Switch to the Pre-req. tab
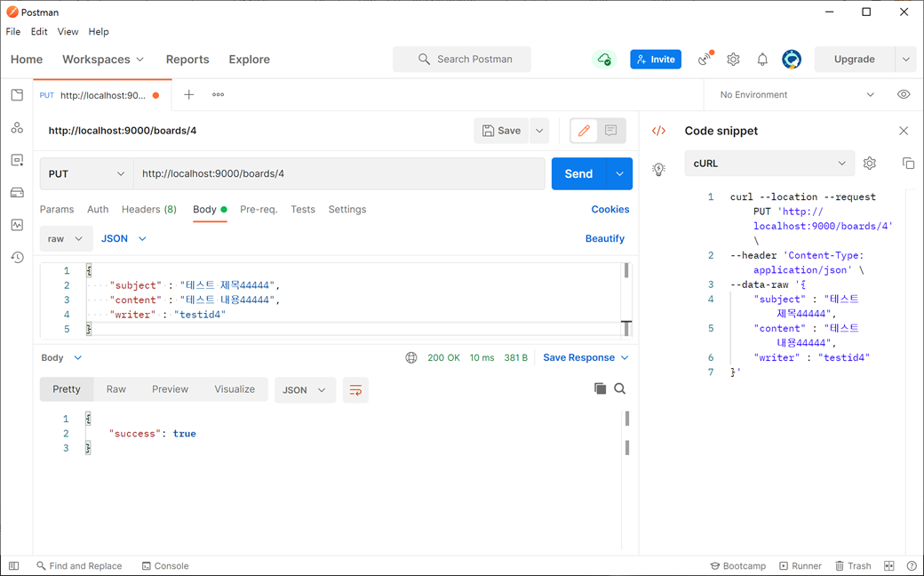The width and height of the screenshot is (924, 576). (259, 209)
